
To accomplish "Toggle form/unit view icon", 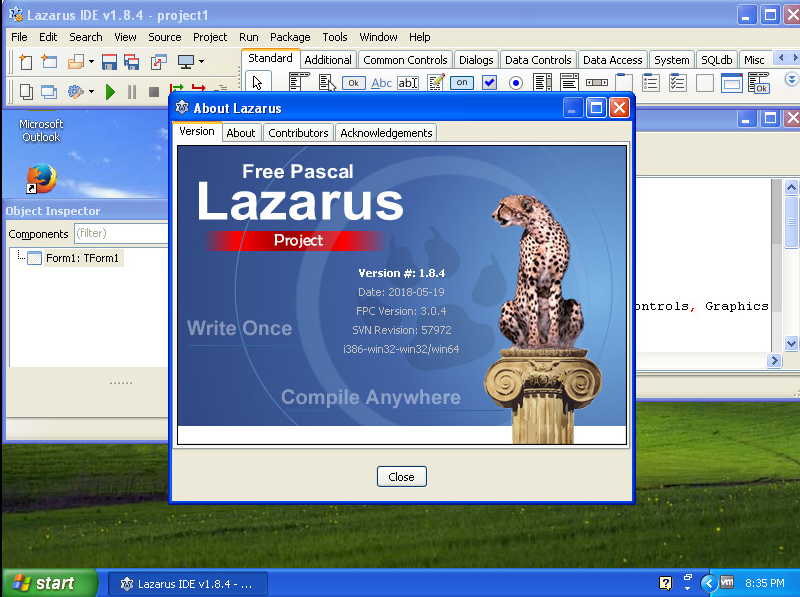I will coord(159,62).
